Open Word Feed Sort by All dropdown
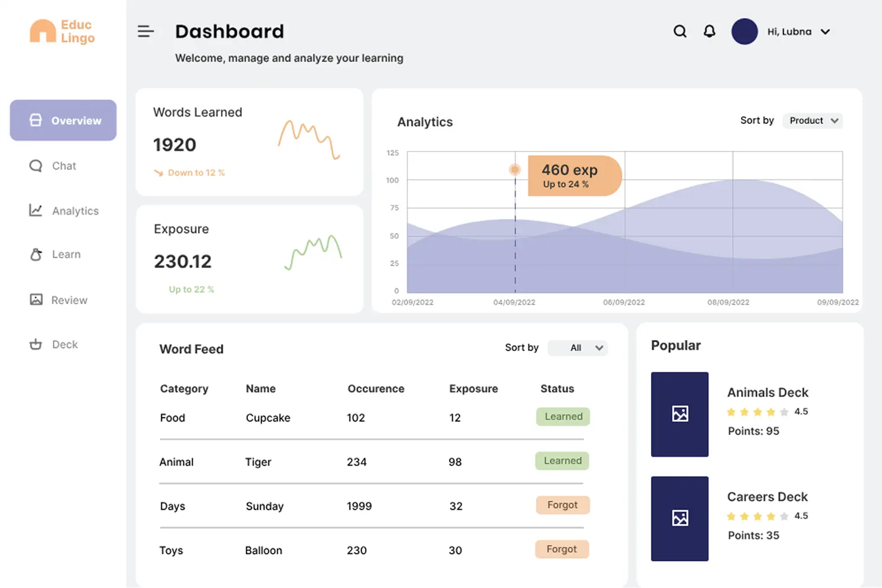The height and width of the screenshot is (588, 882). [578, 348]
